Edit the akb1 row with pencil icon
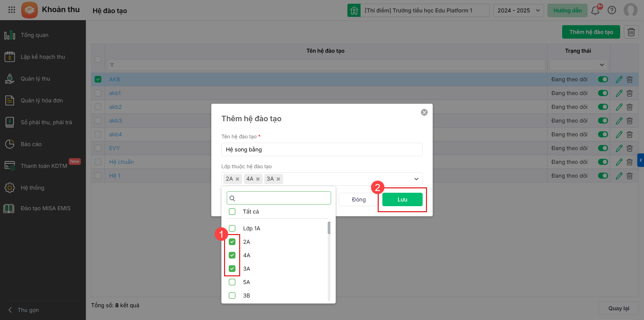 point(619,93)
